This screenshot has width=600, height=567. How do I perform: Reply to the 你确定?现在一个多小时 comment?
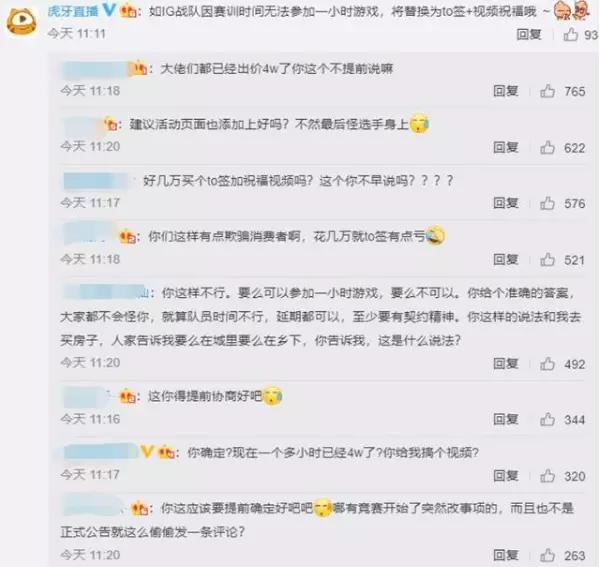pos(505,476)
